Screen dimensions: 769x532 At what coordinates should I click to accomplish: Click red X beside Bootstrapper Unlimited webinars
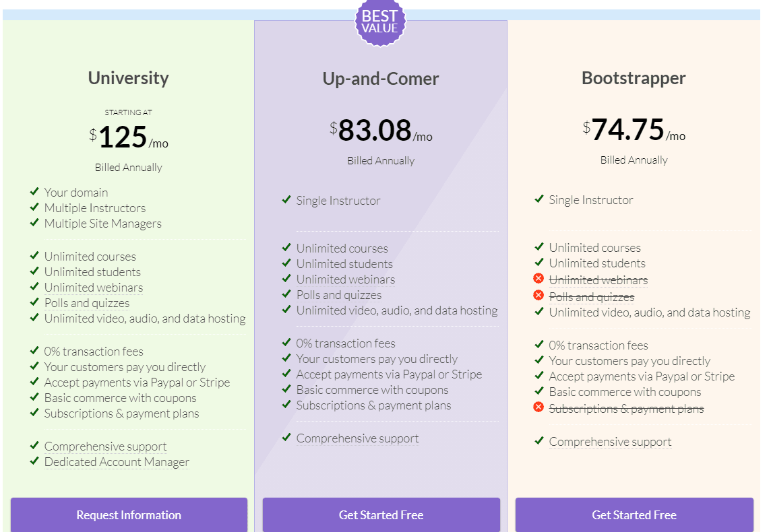coord(539,279)
